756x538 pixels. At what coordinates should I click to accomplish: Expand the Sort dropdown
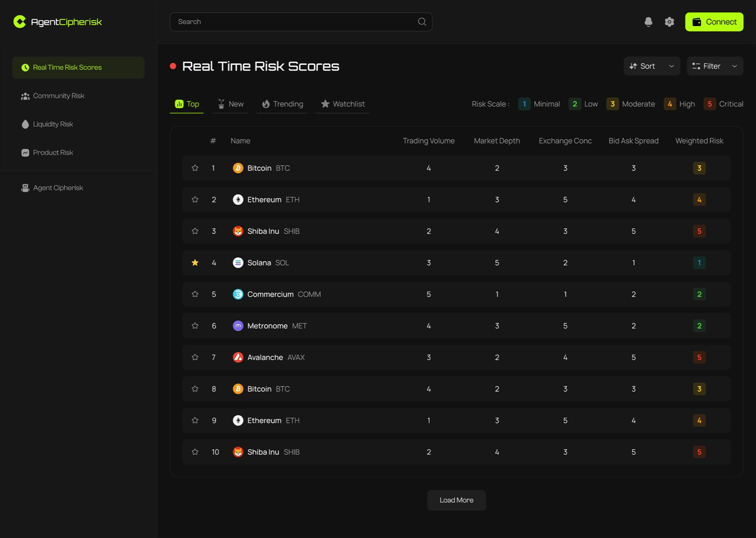(x=652, y=66)
